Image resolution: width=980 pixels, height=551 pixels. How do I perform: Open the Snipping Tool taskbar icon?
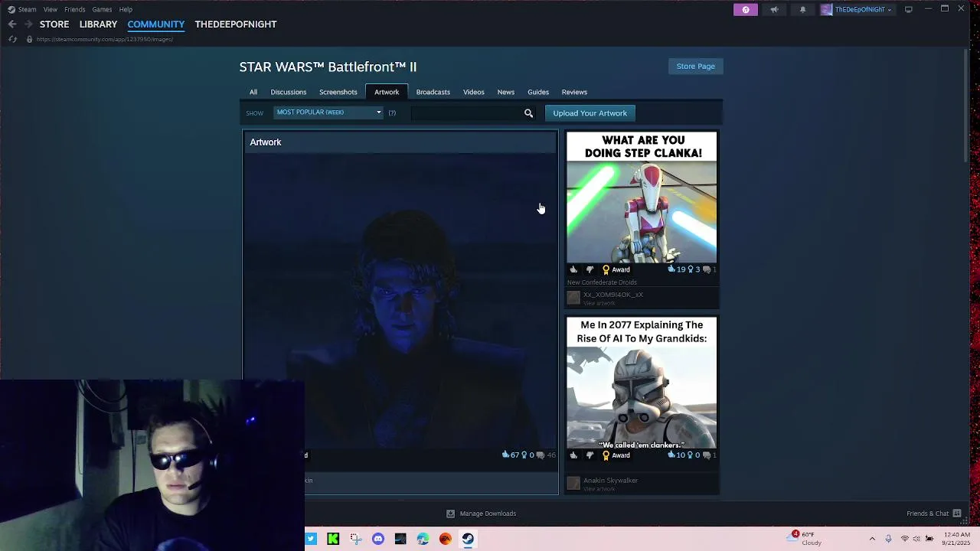tap(356, 539)
